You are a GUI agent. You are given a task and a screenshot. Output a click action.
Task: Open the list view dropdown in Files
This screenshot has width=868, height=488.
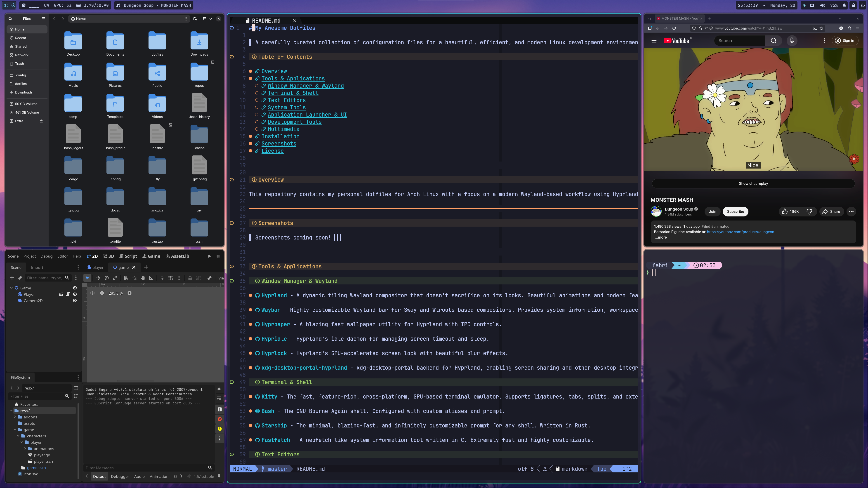211,19
